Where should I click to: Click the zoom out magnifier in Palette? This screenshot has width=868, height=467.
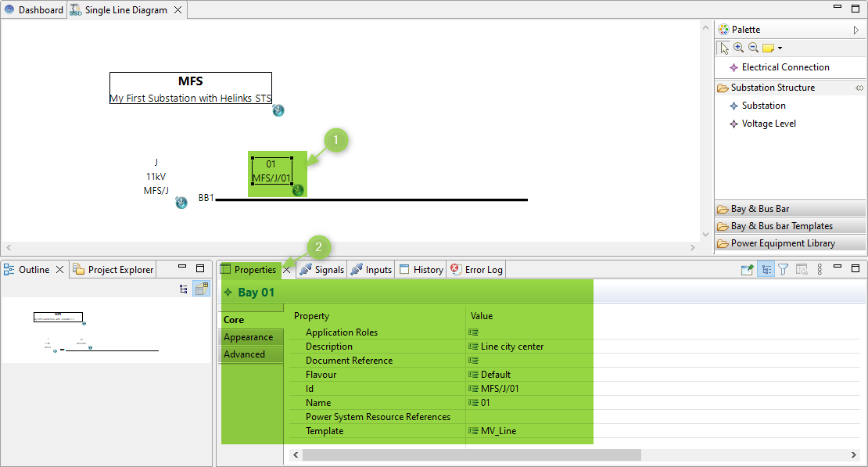click(753, 48)
